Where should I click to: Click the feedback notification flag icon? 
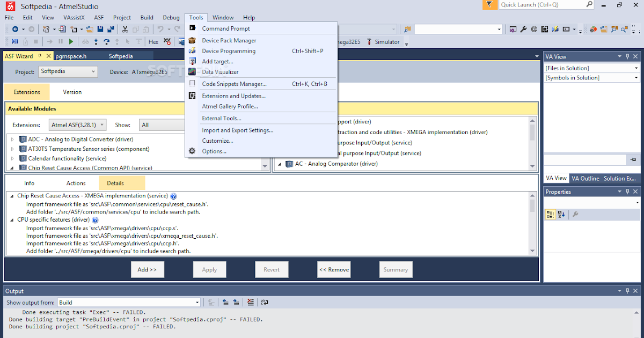(x=489, y=4)
